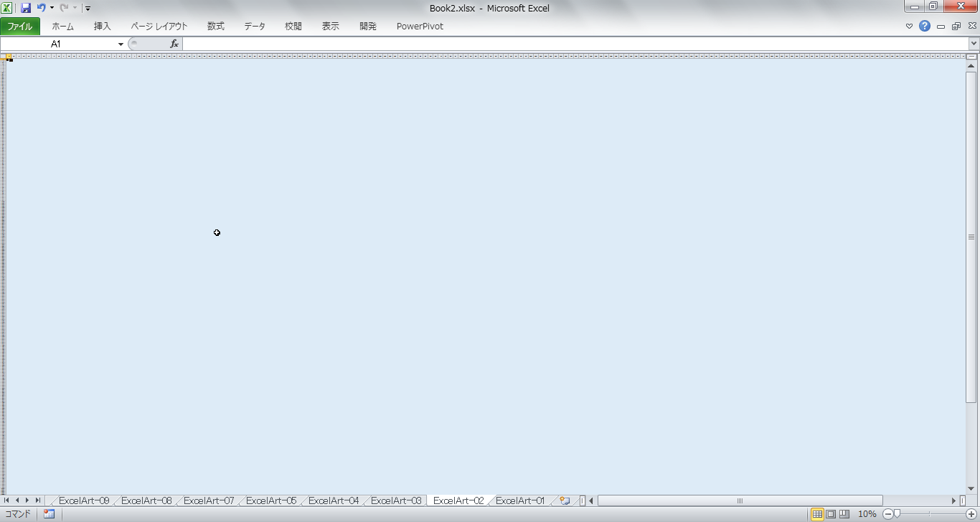Screen dimensions: 980x522
Task: Click the fx Insert Function button
Action: pos(174,44)
